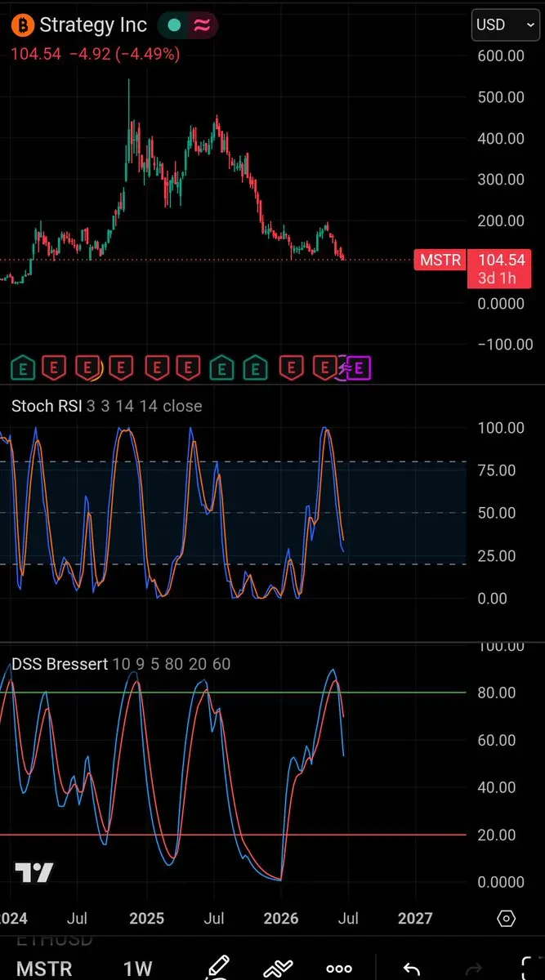Tap the 50.00 Stoch RSI scale value
The image size is (545, 980).
pyautogui.click(x=496, y=513)
